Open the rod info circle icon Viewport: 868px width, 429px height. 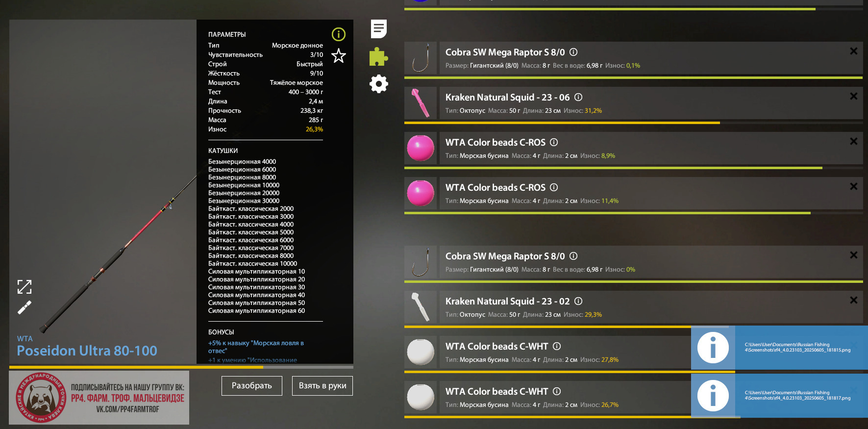339,34
